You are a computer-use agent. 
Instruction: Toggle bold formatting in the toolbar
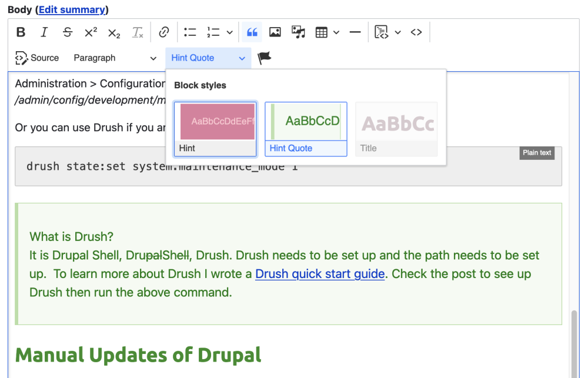[21, 32]
